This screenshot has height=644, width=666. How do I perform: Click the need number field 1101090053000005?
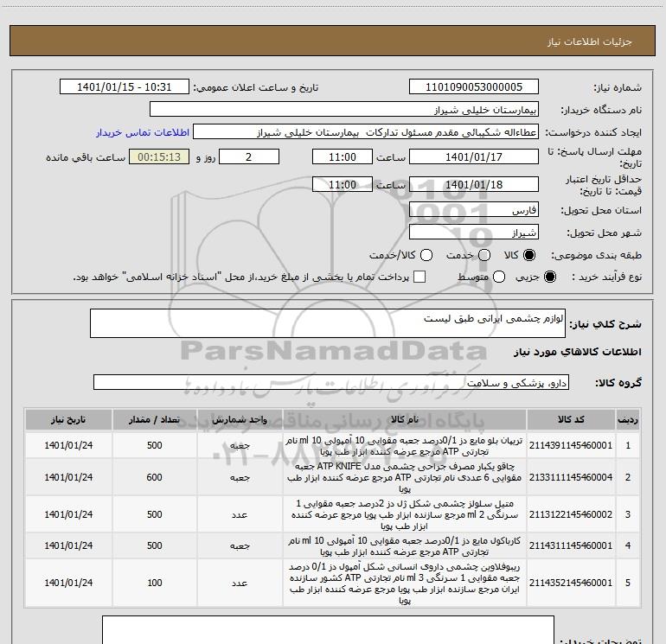[474, 87]
